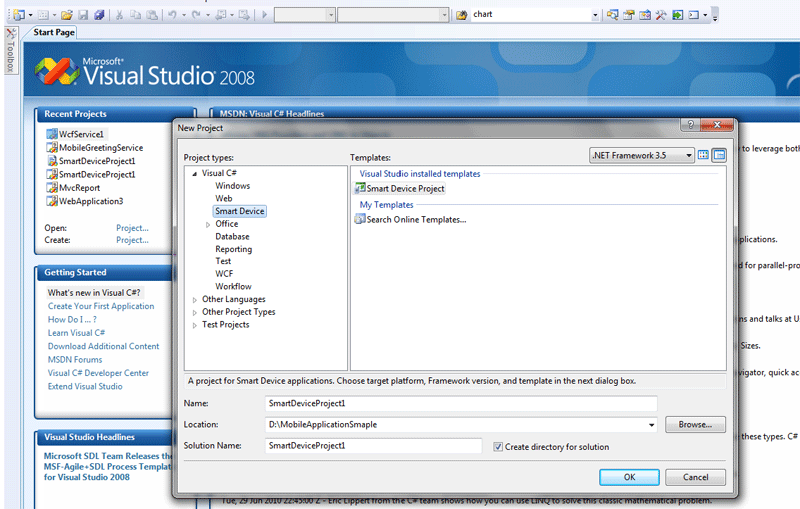Expand the Other Languages node
The width and height of the screenshot is (800, 509).
194,300
